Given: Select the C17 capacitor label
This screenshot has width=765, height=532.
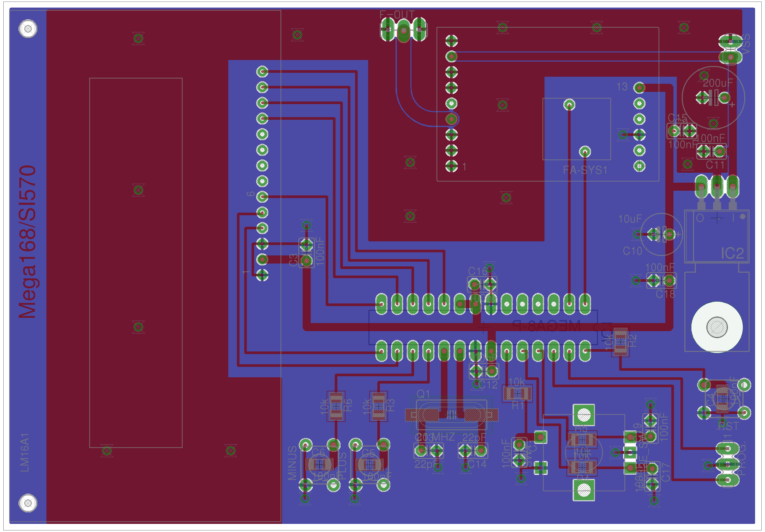Looking at the screenshot, I should click(x=665, y=472).
